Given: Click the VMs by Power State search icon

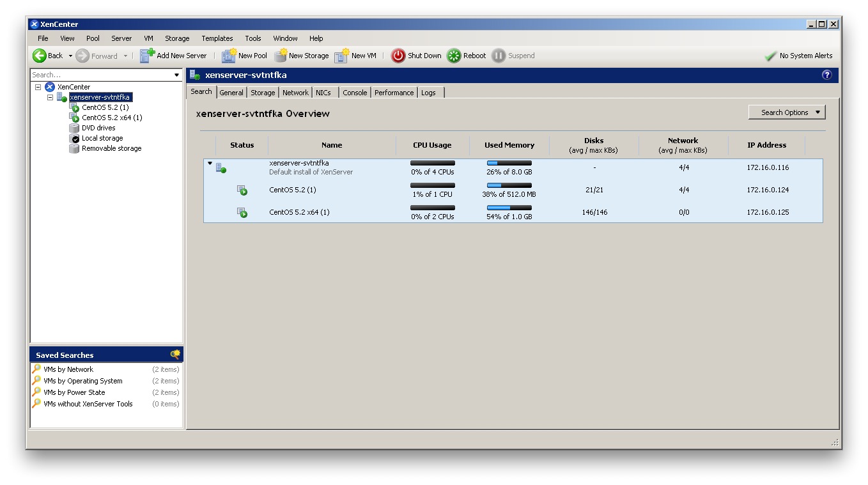Looking at the screenshot, I should click(x=36, y=392).
